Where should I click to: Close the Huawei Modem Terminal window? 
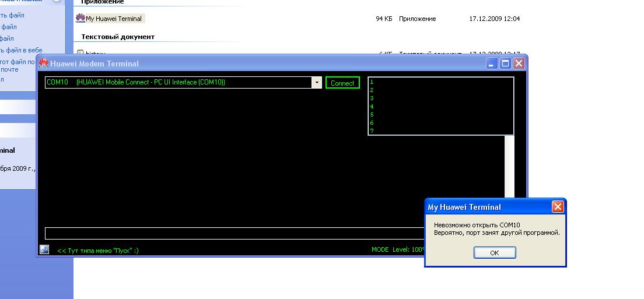(519, 64)
